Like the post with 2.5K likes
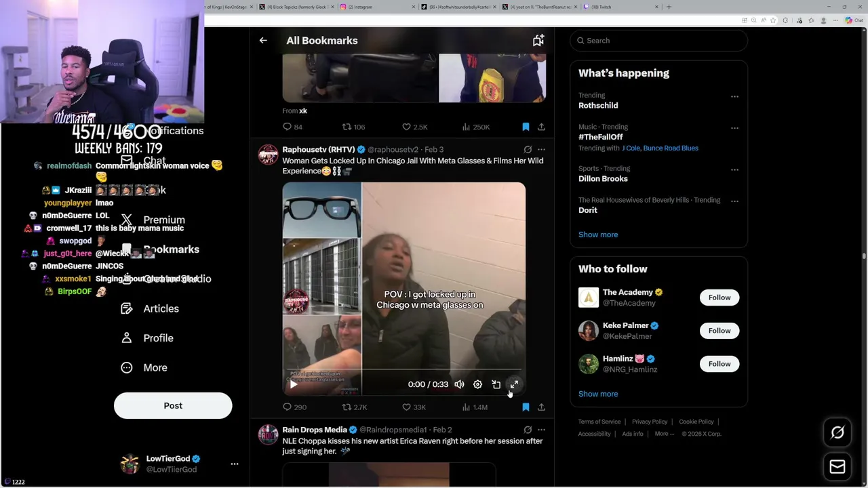 pyautogui.click(x=414, y=127)
